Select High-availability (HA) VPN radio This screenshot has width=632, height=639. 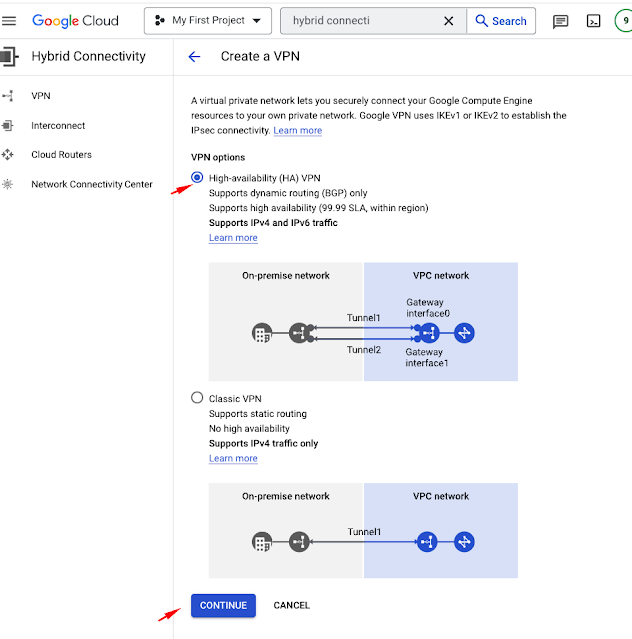tap(197, 178)
